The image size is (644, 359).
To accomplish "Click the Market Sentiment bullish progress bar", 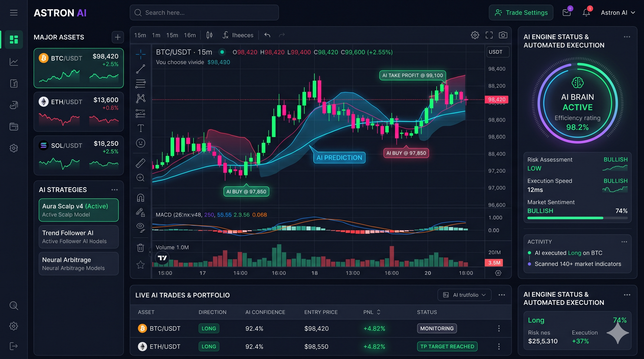I will tap(577, 218).
